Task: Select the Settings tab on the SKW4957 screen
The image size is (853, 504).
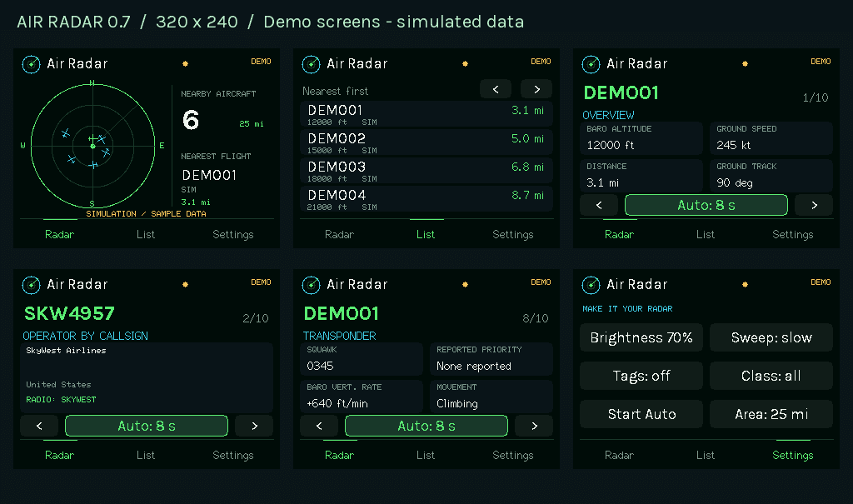Action: pyautogui.click(x=233, y=455)
